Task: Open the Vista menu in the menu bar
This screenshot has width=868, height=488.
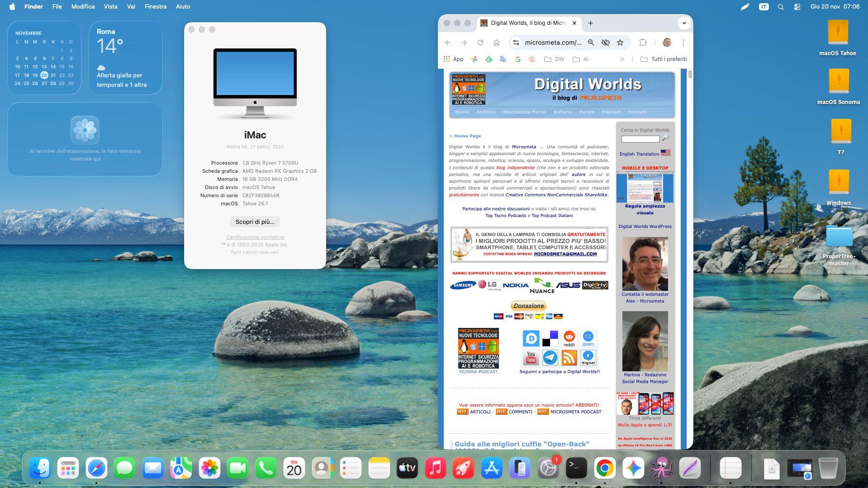Action: 110,6
